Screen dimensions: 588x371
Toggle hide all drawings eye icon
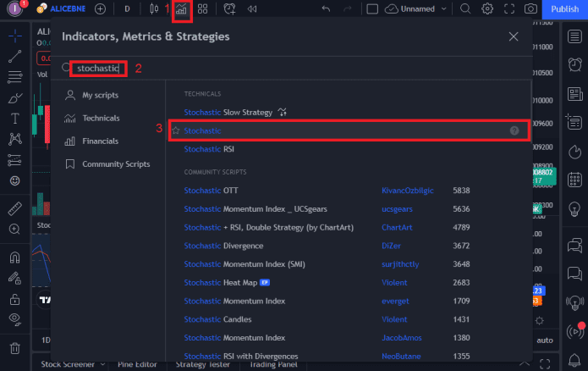coord(15,319)
